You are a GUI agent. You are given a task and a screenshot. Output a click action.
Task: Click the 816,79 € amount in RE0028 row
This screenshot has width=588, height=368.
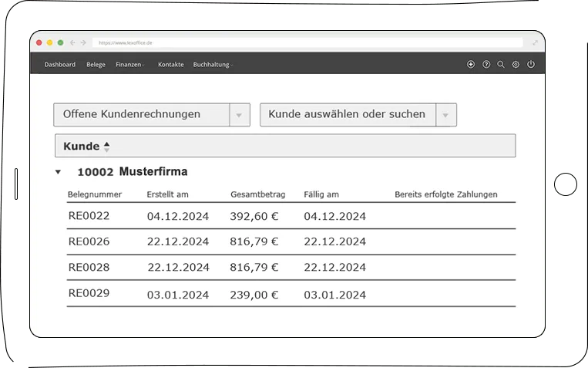tap(254, 268)
